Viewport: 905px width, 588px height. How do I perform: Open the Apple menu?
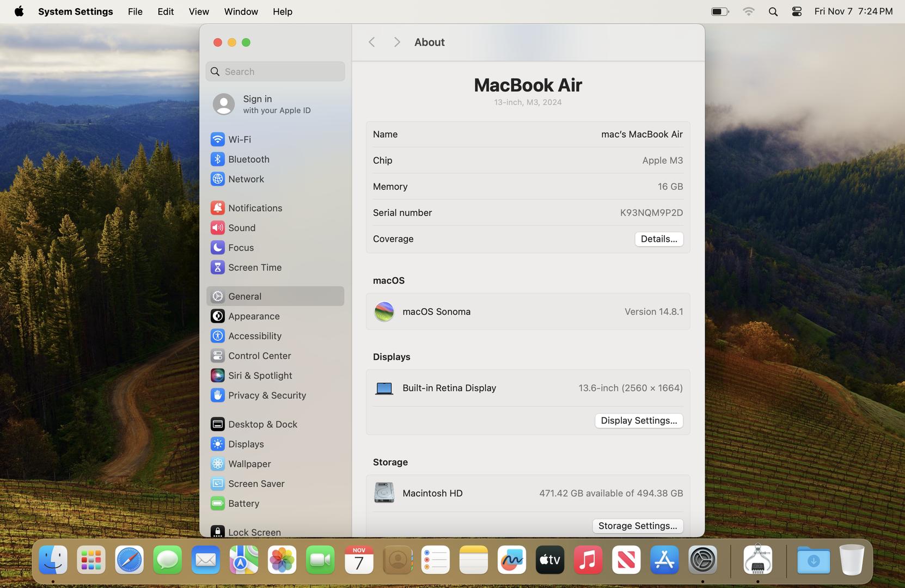pos(19,11)
